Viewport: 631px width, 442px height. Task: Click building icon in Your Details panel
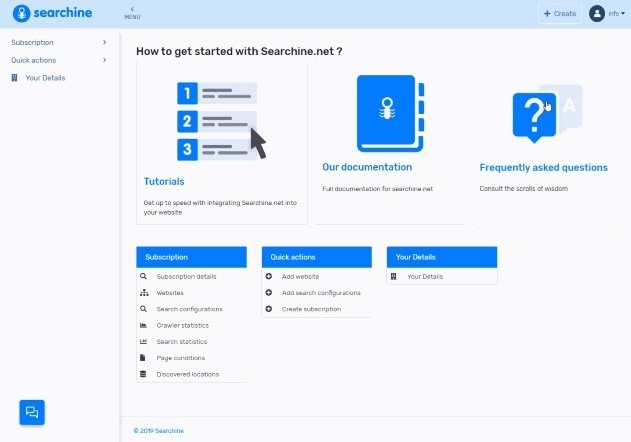pyautogui.click(x=394, y=276)
